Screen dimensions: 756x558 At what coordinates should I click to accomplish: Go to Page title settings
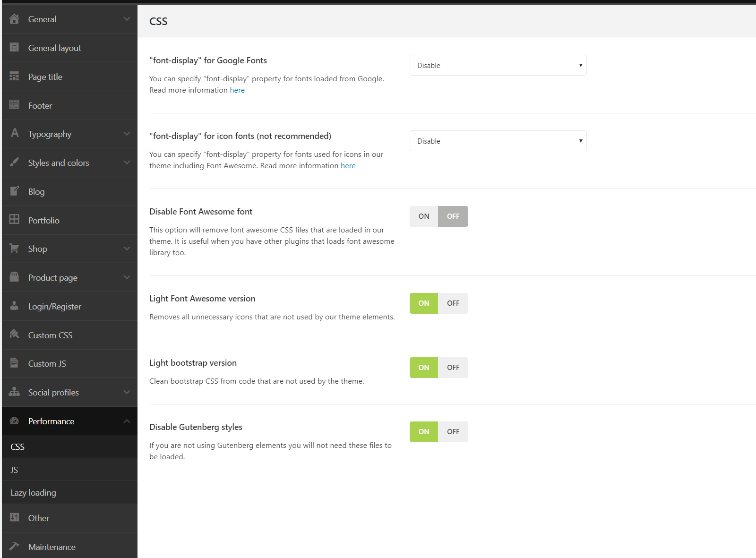click(x=69, y=77)
